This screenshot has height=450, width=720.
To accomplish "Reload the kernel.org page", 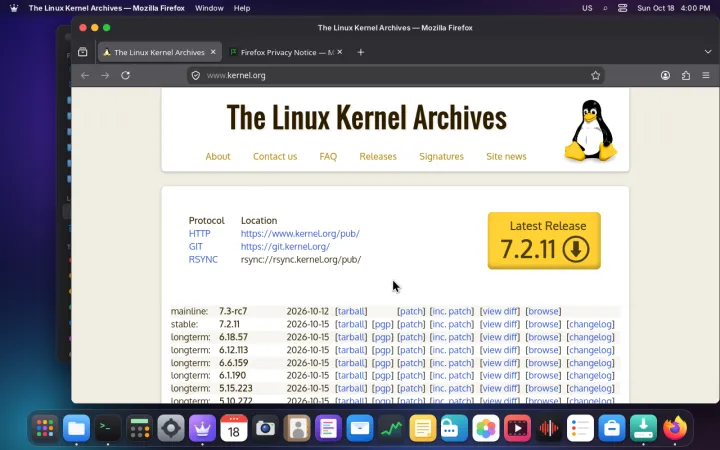I will pos(125,75).
